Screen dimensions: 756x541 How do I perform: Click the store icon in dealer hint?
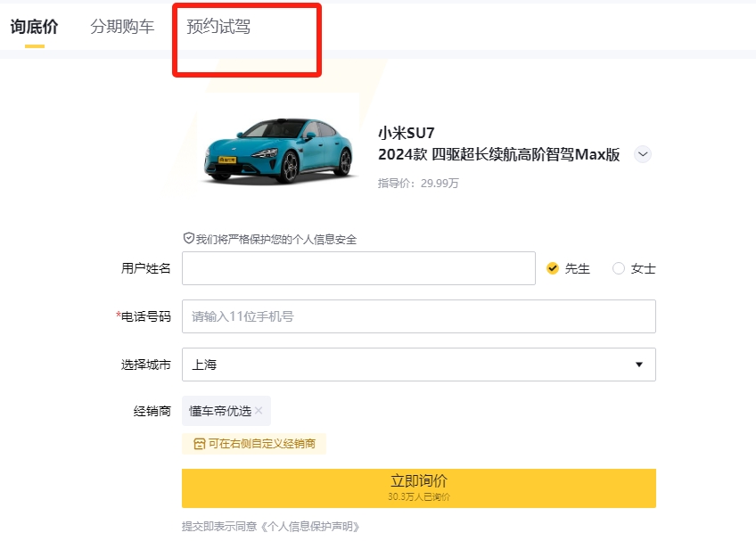[199, 443]
